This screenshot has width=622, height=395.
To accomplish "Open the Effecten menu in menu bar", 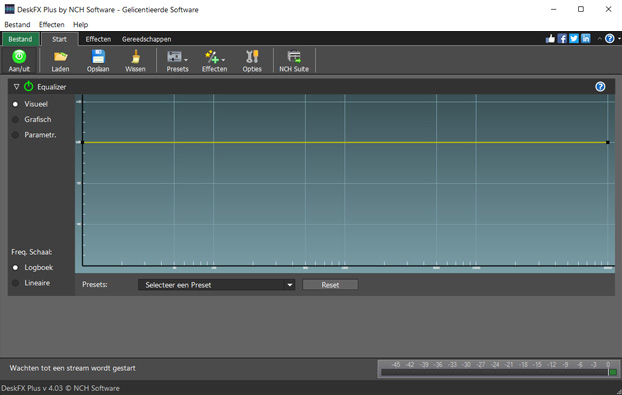I will 52,25.
